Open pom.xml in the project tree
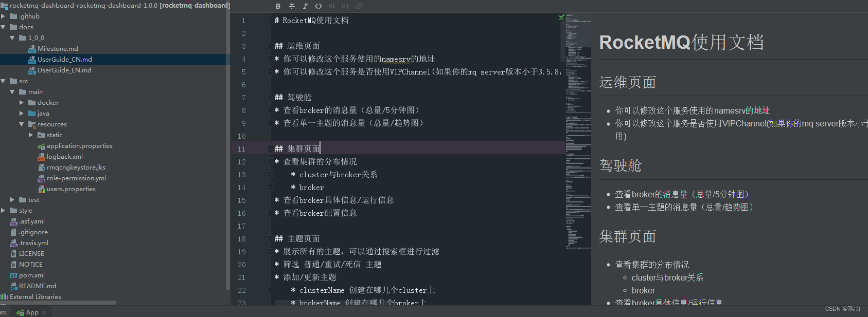The width and height of the screenshot is (868, 317). click(32, 275)
